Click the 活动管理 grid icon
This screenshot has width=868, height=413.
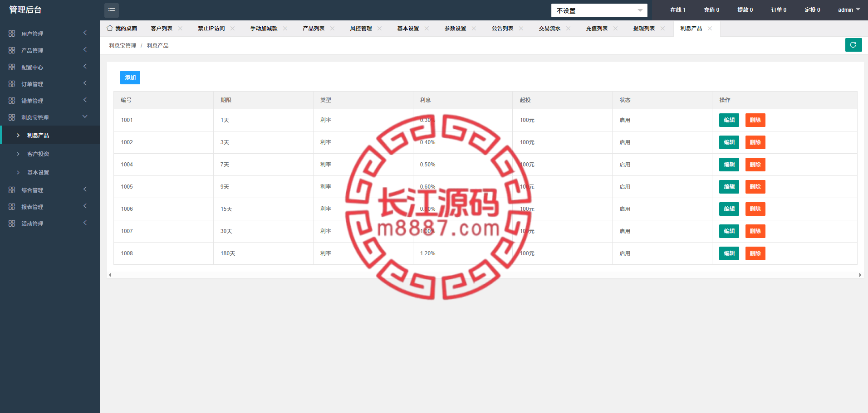(x=12, y=224)
